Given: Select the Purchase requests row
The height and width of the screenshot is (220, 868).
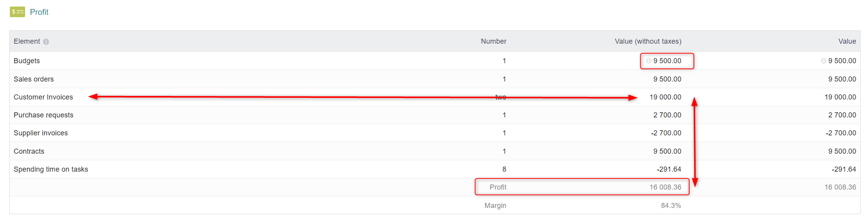Looking at the screenshot, I should 435,115.
